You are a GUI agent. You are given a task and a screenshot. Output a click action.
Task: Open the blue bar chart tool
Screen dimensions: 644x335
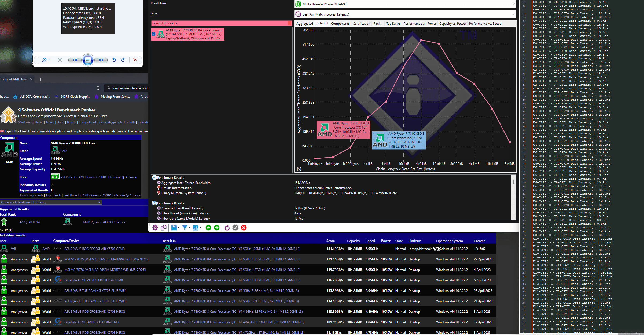pos(196,228)
